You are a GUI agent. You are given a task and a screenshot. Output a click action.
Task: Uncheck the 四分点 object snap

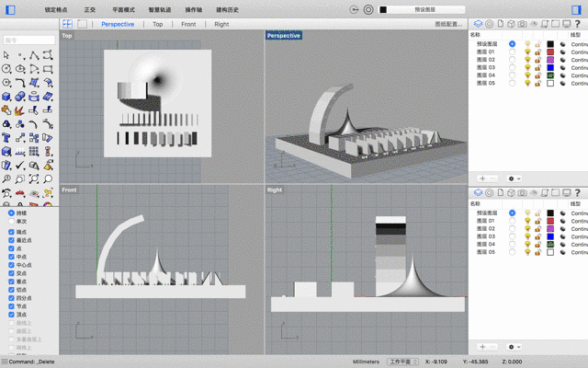pos(11,298)
